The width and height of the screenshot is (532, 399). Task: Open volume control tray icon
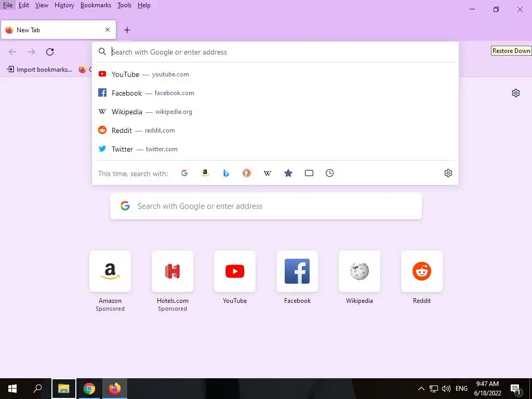(x=446, y=389)
